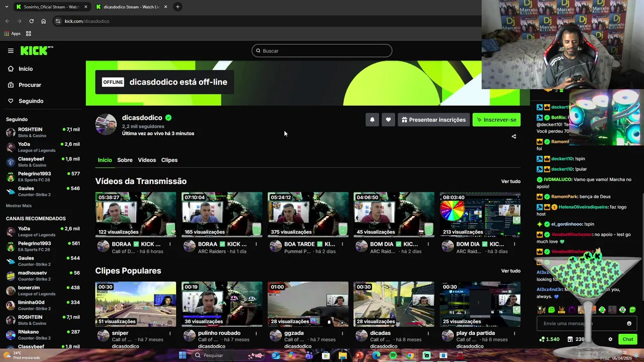Open the Apps bookmarks shortcut
Screen dimensions: 644x362
pos(13,34)
